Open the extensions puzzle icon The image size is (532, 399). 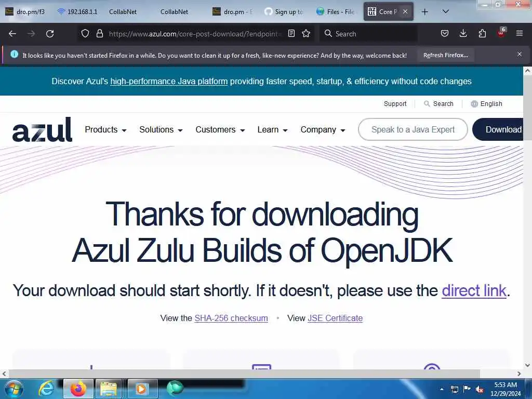click(482, 34)
